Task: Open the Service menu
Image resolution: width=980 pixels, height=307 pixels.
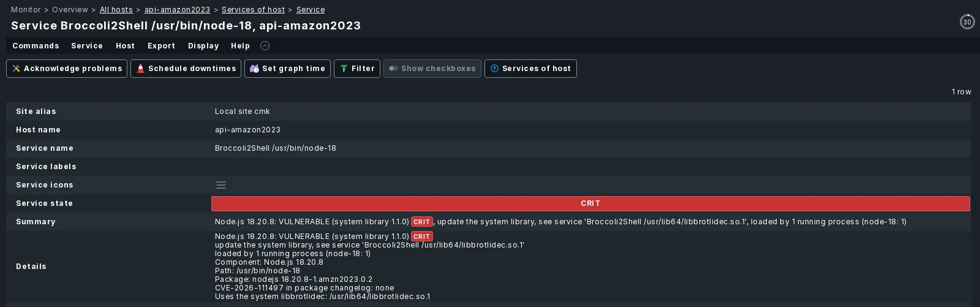Action: pos(87,46)
